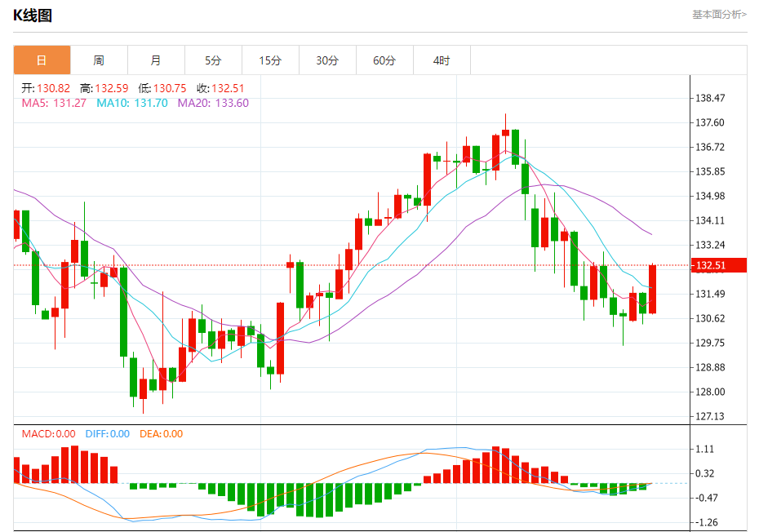Viewport: 759px width, 532px height.
Task: Click the K线图 heading
Action: (32, 16)
